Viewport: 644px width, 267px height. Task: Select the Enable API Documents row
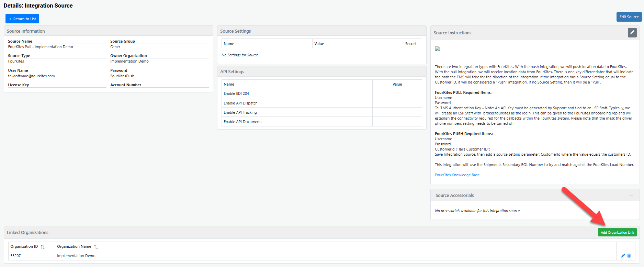[x=322, y=122]
